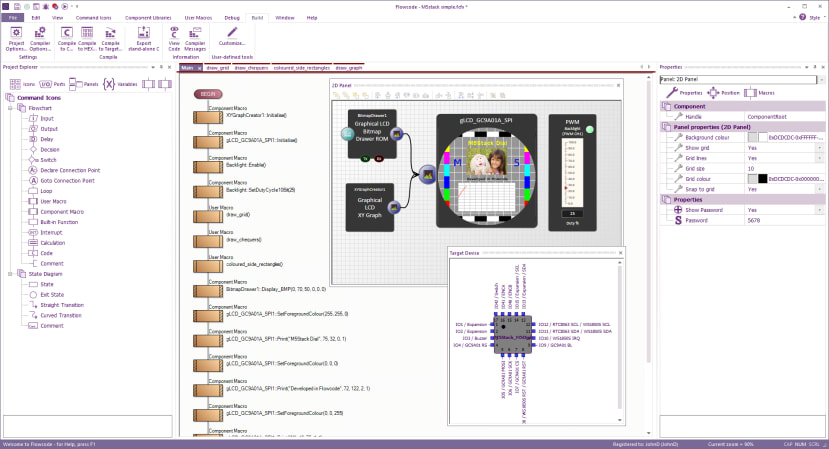829x449 pixels.
Task: Open the Command Icons ribbon tab
Action: tap(94, 17)
